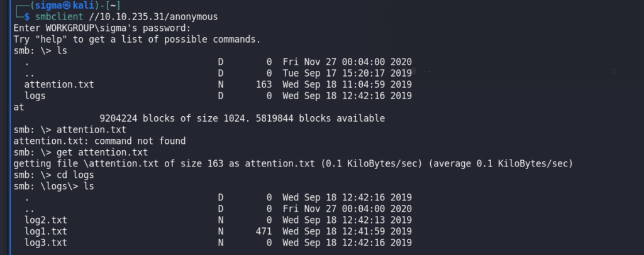Image resolution: width=644 pixels, height=255 pixels.
Task: Click the 'blocks available' summary line
Action: (242, 119)
